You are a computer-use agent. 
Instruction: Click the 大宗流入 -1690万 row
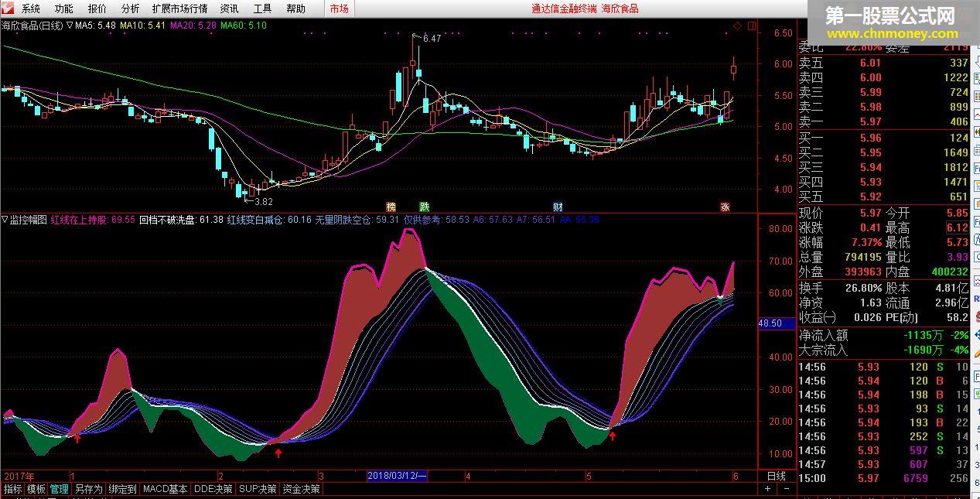point(883,350)
